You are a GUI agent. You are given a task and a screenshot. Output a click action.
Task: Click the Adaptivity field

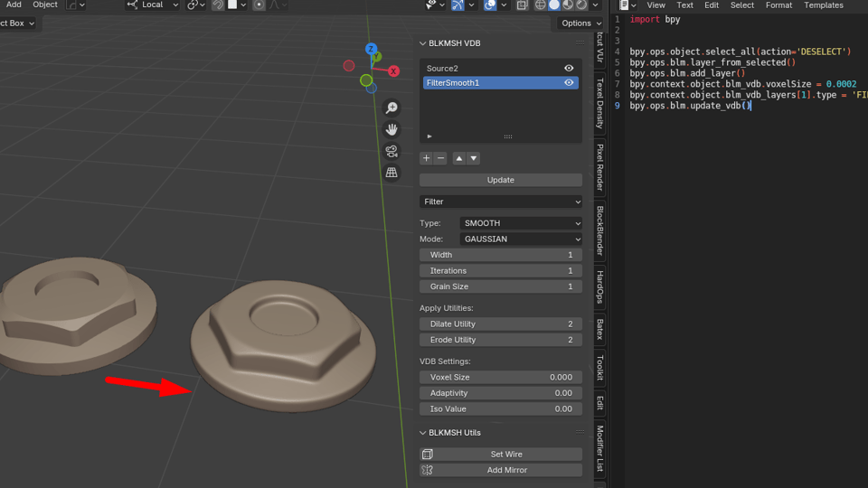click(x=501, y=393)
